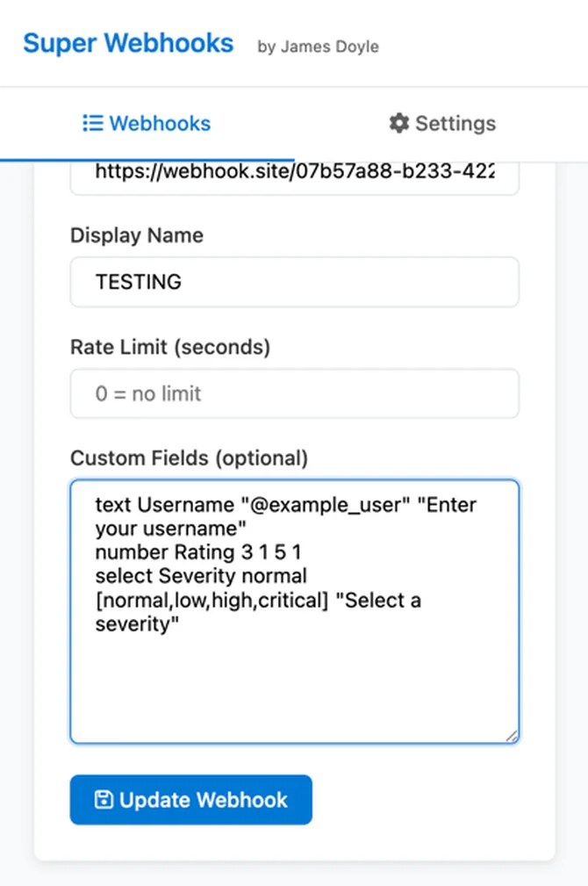Click the webhook.site URL field
The width and height of the screenshot is (588, 886).
(294, 173)
